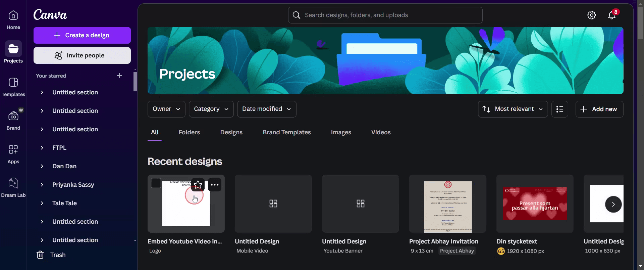
Task: Open the Most relevant sort dropdown
Action: click(513, 109)
